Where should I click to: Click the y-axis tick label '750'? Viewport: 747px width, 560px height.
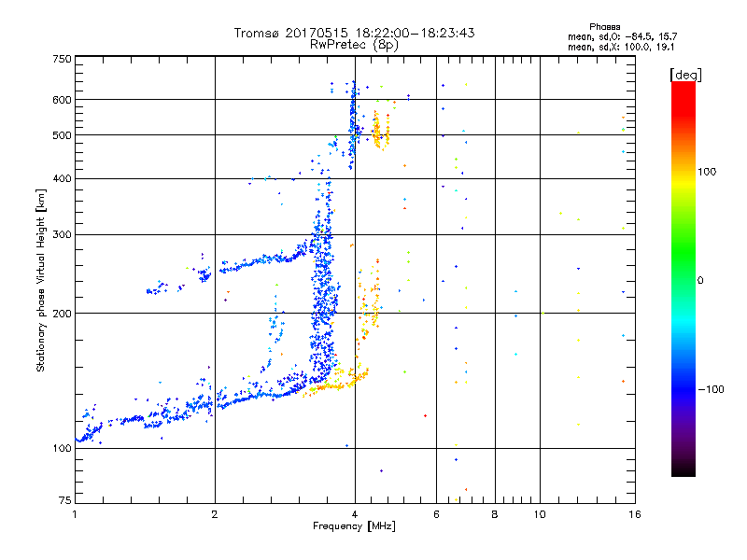coord(62,59)
